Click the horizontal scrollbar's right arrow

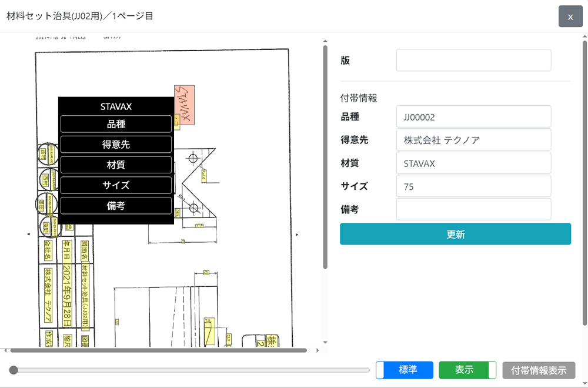click(318, 350)
